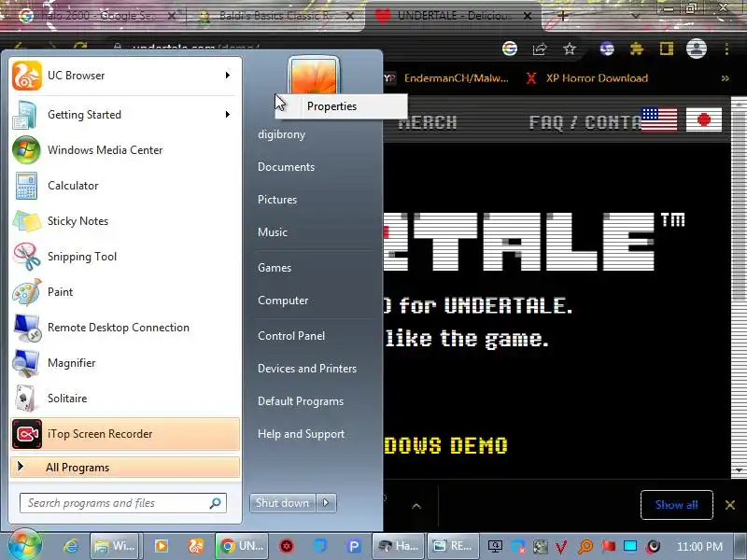Open the Calculator program
The height and width of the screenshot is (560, 747).
click(124, 186)
